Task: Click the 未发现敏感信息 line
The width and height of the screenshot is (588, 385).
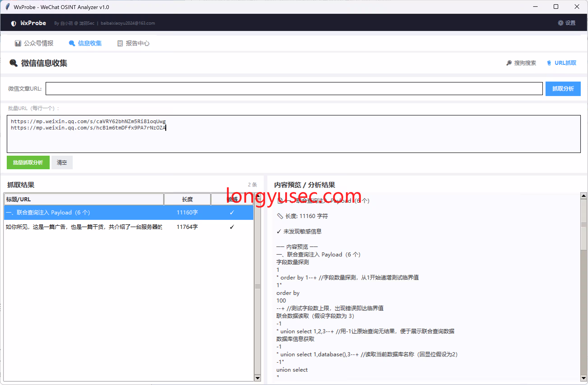Action: point(299,231)
